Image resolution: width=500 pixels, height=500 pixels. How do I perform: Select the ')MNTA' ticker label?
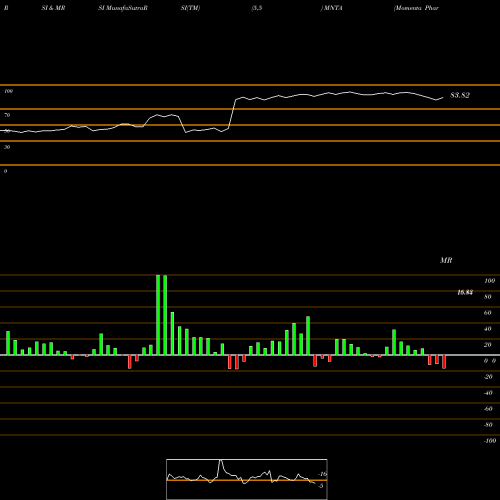pos(331,8)
